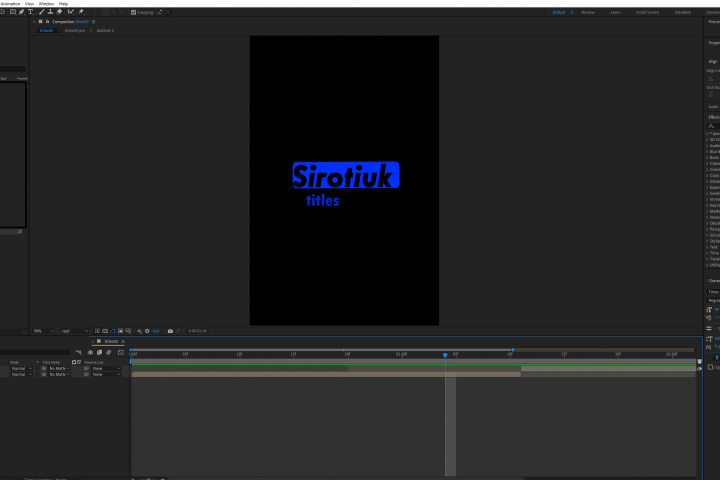
Task: Open the timeline panel menu icon
Action: pyautogui.click(x=123, y=341)
